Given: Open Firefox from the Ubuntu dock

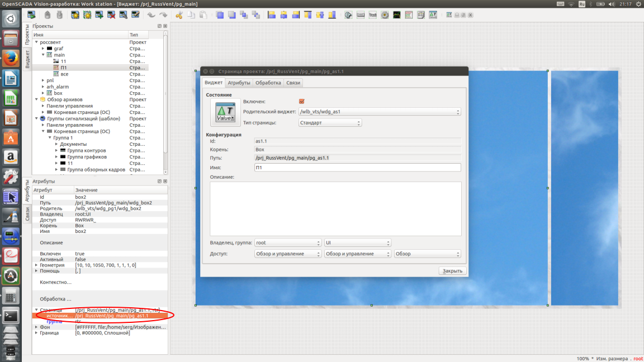Looking at the screenshot, I should point(10,58).
